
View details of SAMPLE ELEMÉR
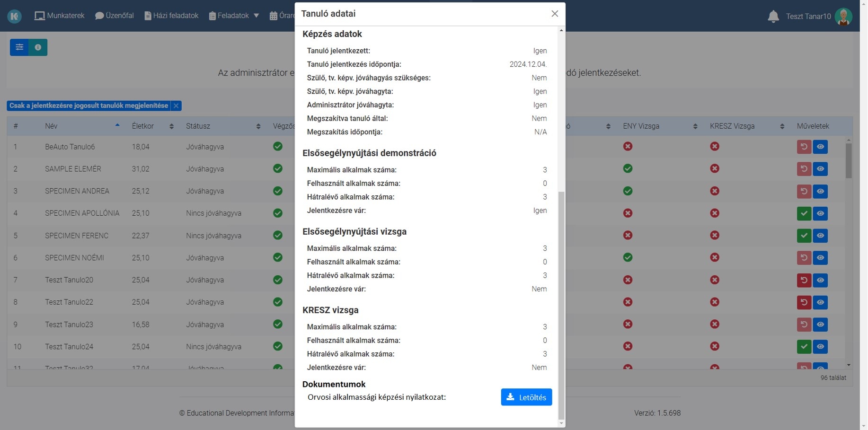[x=820, y=169]
